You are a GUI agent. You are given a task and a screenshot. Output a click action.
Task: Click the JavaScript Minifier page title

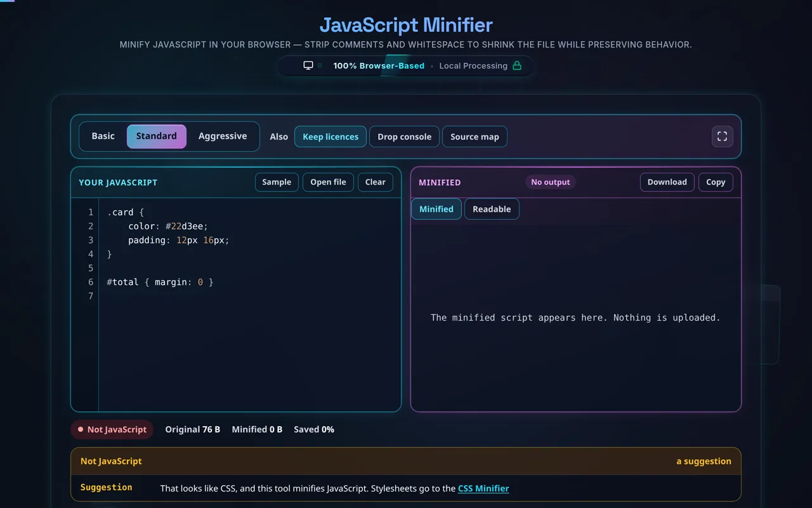[x=406, y=25]
